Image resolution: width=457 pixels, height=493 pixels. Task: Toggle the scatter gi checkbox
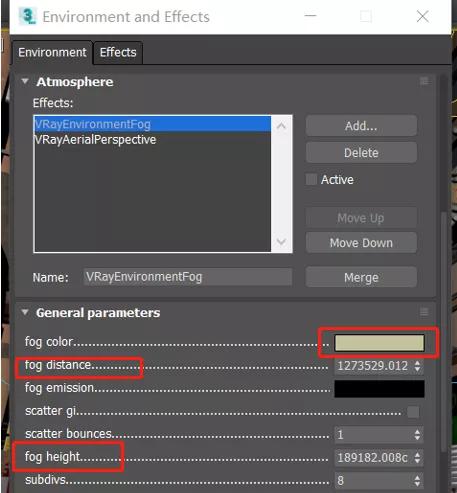tap(413, 412)
